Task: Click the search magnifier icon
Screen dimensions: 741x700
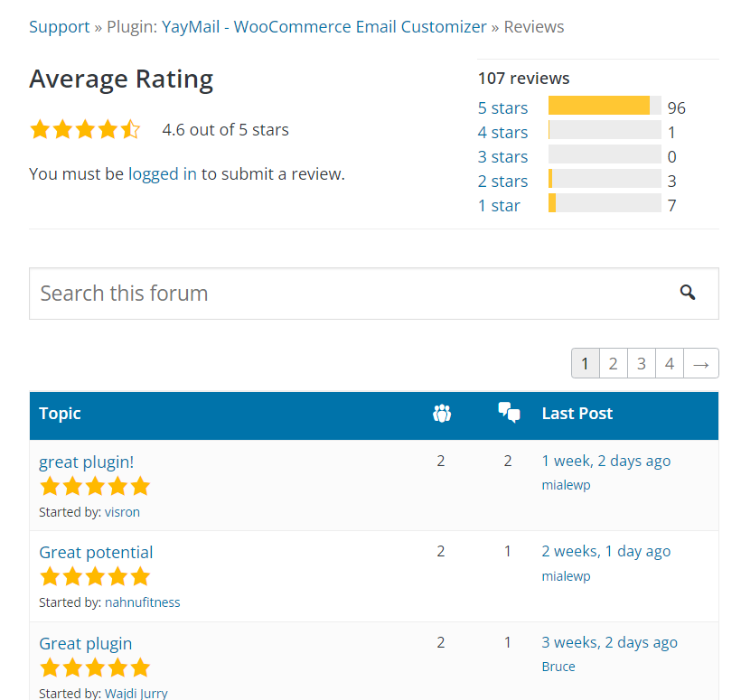Action: (688, 292)
